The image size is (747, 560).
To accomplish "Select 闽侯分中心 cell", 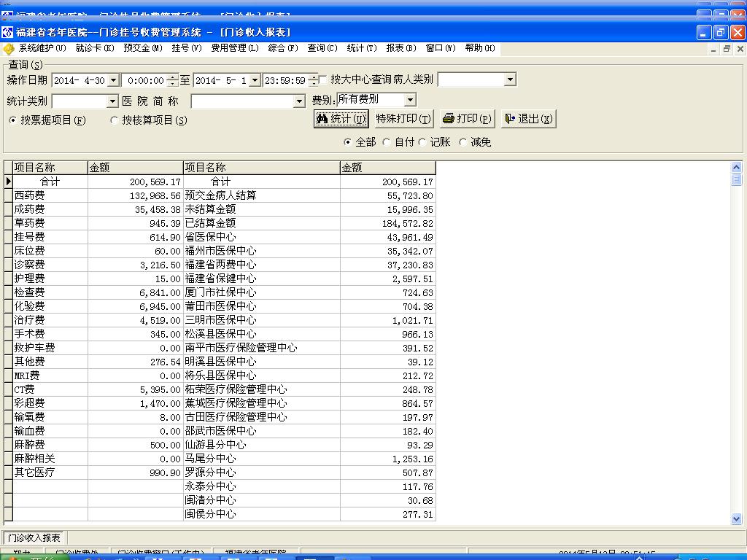I will click(262, 514).
